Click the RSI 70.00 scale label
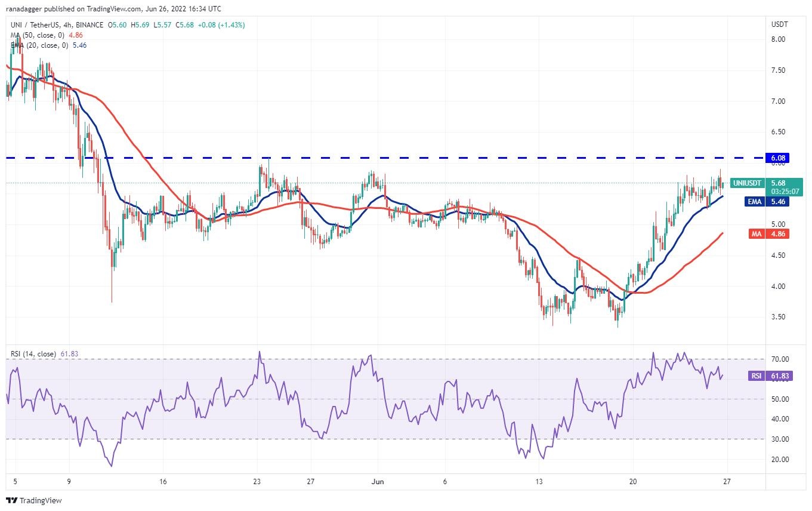The height and width of the screenshot is (511, 812). 781,359
